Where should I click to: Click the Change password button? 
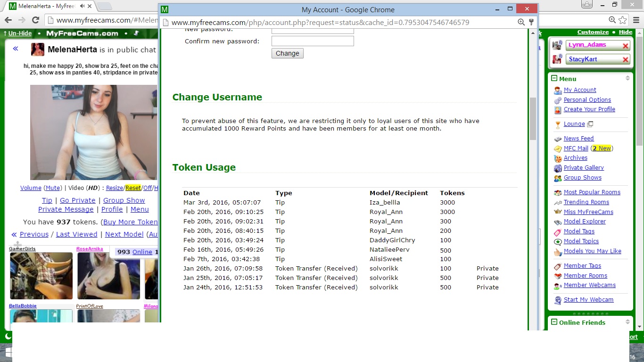coord(288,53)
